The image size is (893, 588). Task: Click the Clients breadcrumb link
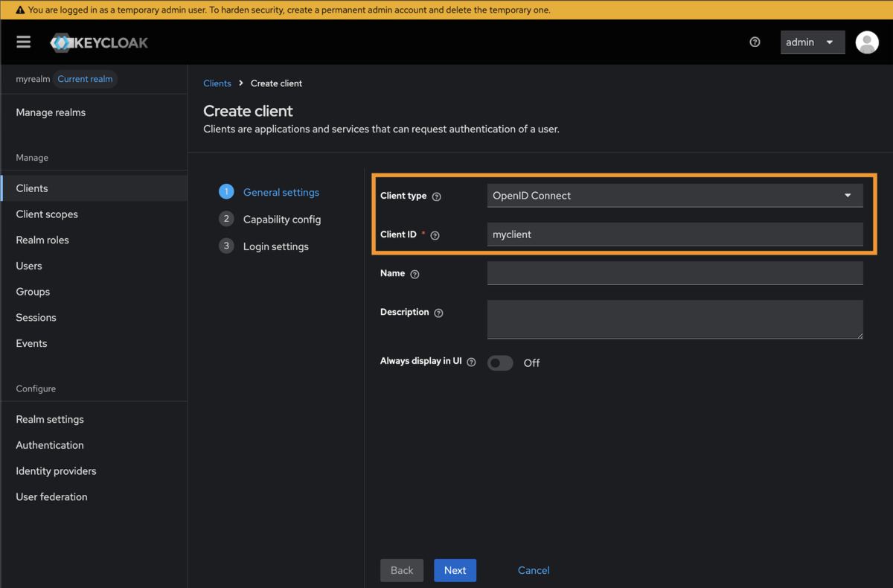(x=217, y=83)
